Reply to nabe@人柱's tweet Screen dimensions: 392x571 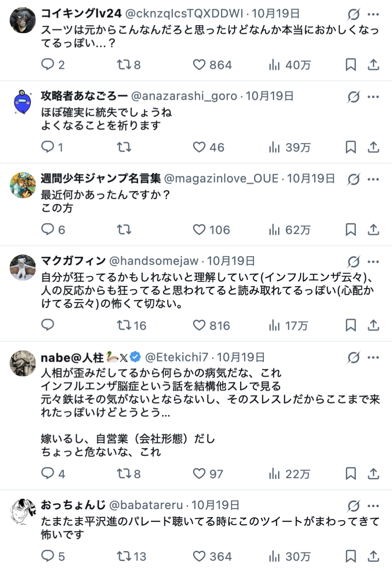coord(47,473)
